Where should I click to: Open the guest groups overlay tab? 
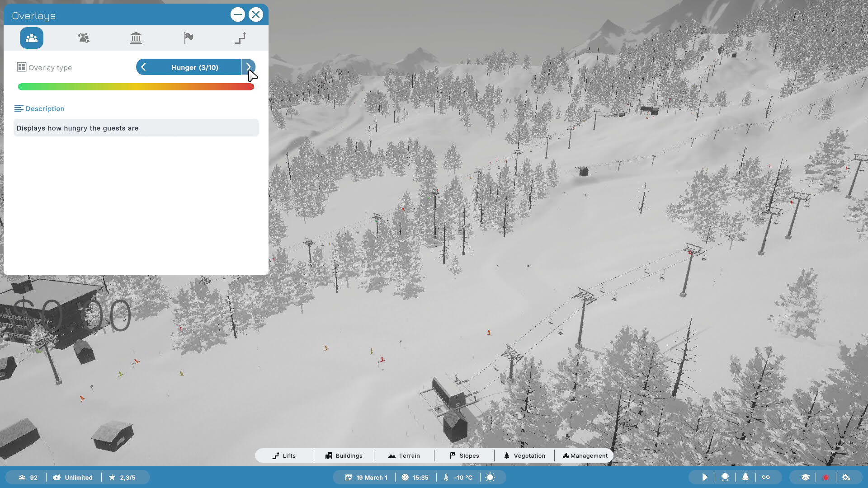(x=84, y=38)
